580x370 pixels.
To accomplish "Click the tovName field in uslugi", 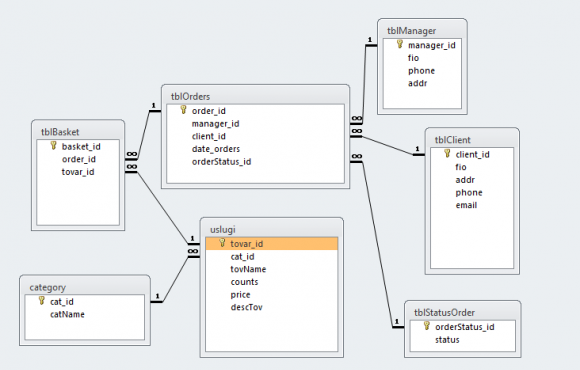I will pyautogui.click(x=248, y=269).
